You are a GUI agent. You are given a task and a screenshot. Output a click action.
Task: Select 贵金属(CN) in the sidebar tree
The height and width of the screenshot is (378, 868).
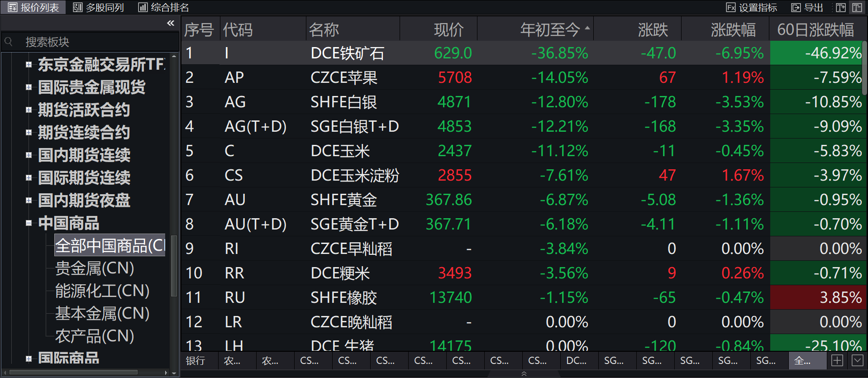tap(95, 268)
